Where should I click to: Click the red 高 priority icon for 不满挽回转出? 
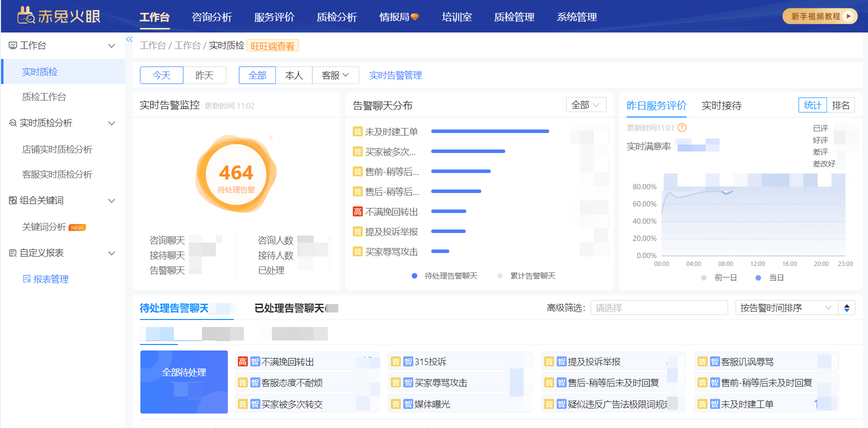(x=358, y=212)
